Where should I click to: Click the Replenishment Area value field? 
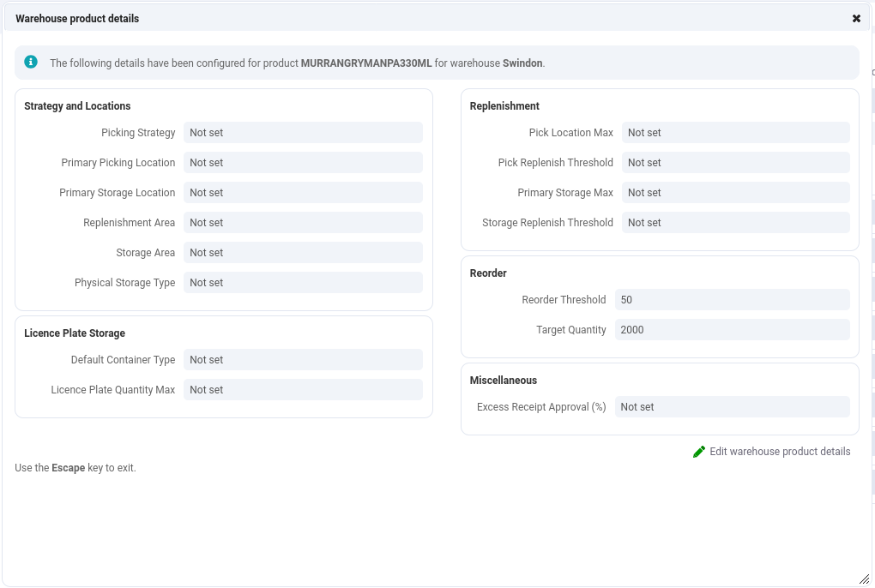[303, 223]
